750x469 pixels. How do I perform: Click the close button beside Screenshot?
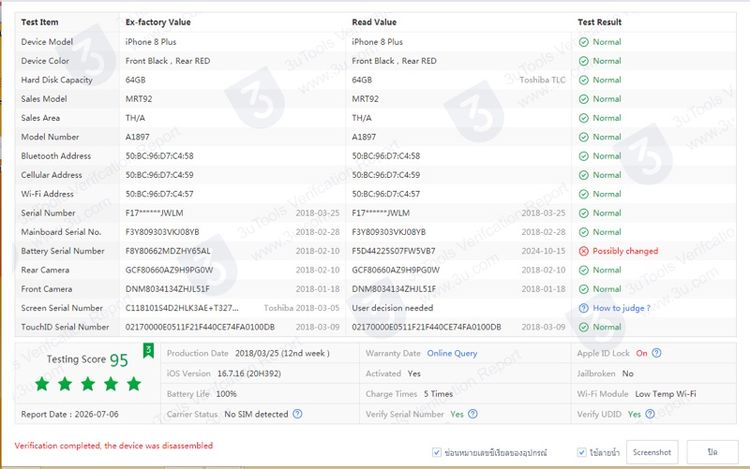coord(712,452)
